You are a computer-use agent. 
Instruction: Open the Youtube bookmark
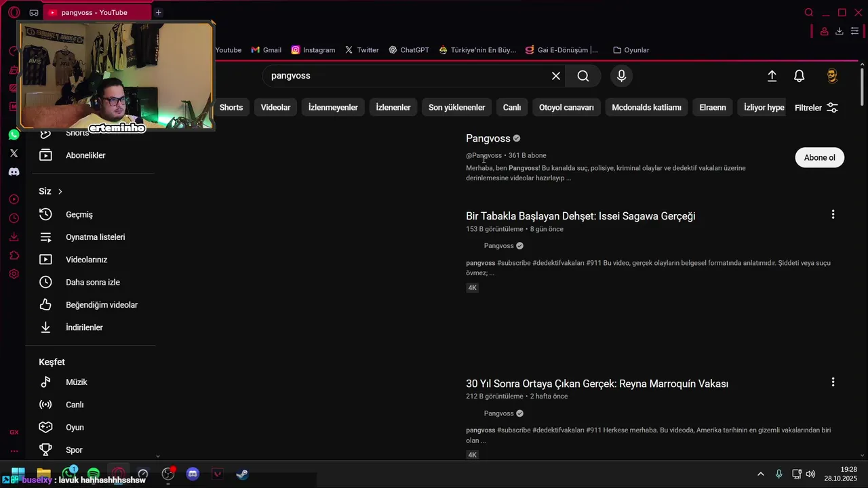[x=229, y=50]
